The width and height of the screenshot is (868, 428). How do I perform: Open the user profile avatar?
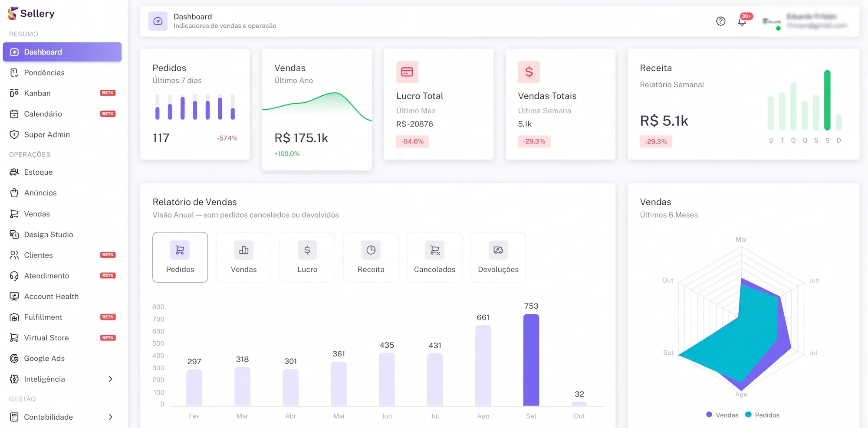(772, 22)
